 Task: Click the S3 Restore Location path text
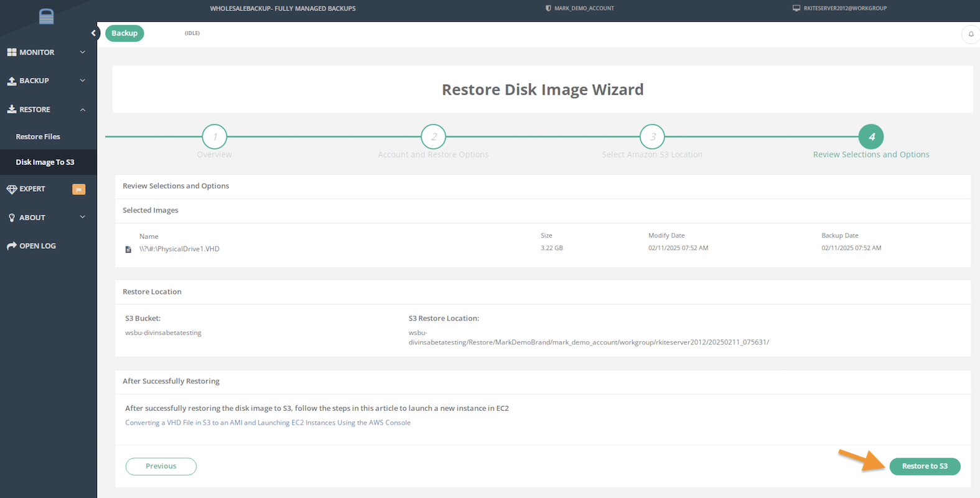(x=589, y=337)
